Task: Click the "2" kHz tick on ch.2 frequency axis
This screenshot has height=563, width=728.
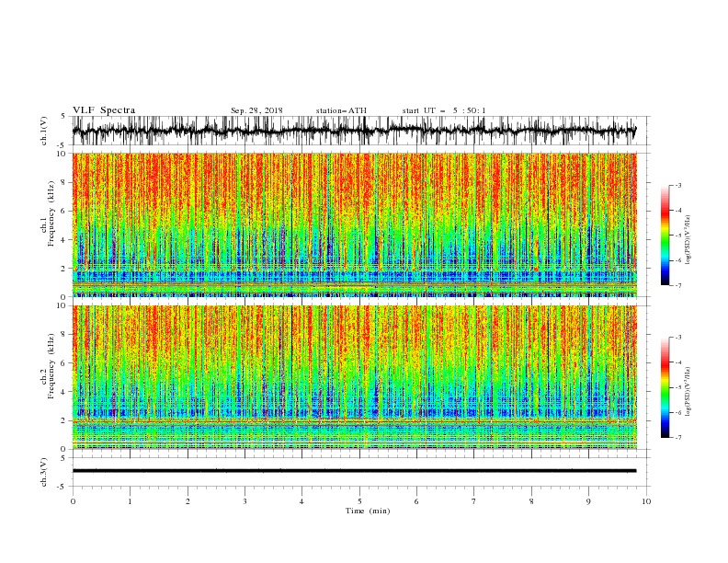Action: (x=64, y=420)
